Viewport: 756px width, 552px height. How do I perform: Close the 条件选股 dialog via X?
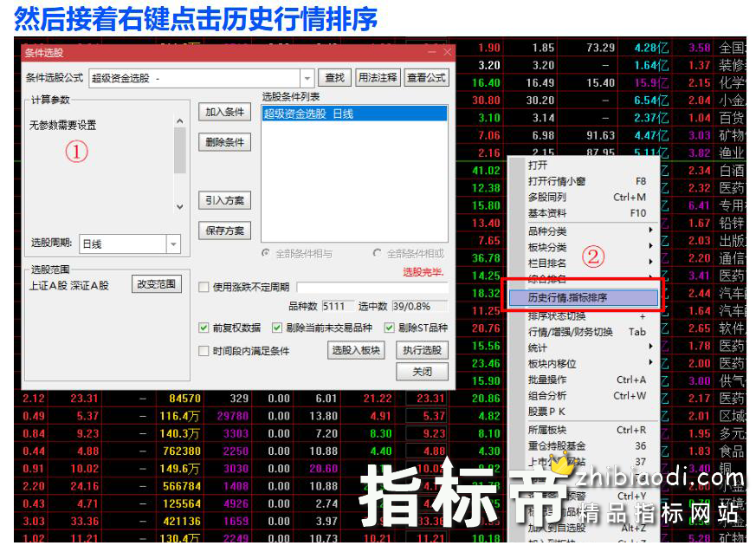pyautogui.click(x=448, y=52)
